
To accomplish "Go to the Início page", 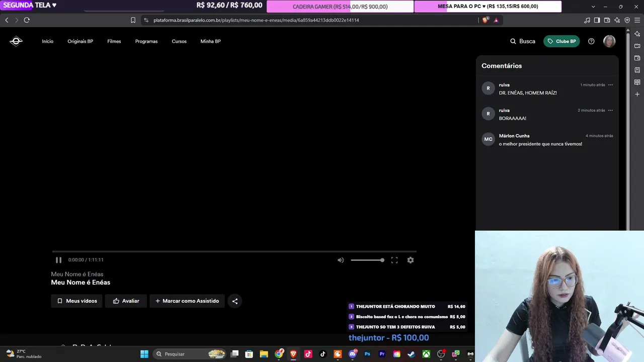I will pyautogui.click(x=47, y=41).
